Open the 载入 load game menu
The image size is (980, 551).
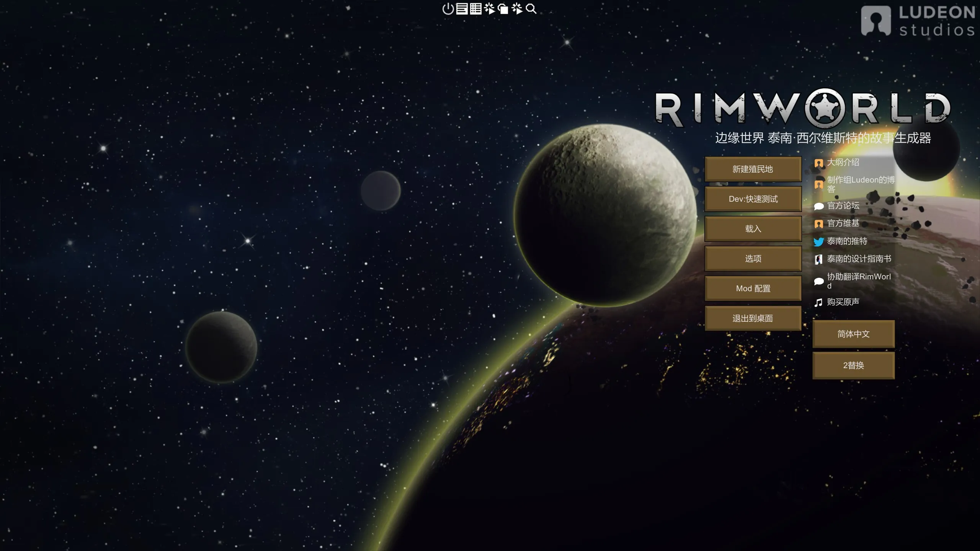753,229
